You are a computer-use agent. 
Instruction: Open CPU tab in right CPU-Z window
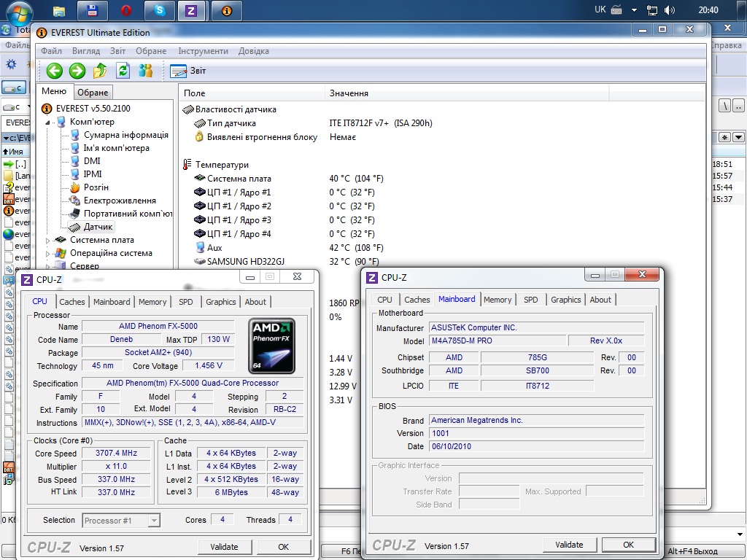(384, 300)
